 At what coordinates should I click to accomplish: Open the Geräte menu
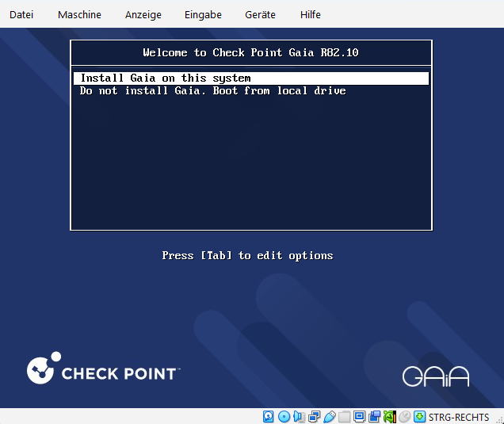pyautogui.click(x=260, y=15)
